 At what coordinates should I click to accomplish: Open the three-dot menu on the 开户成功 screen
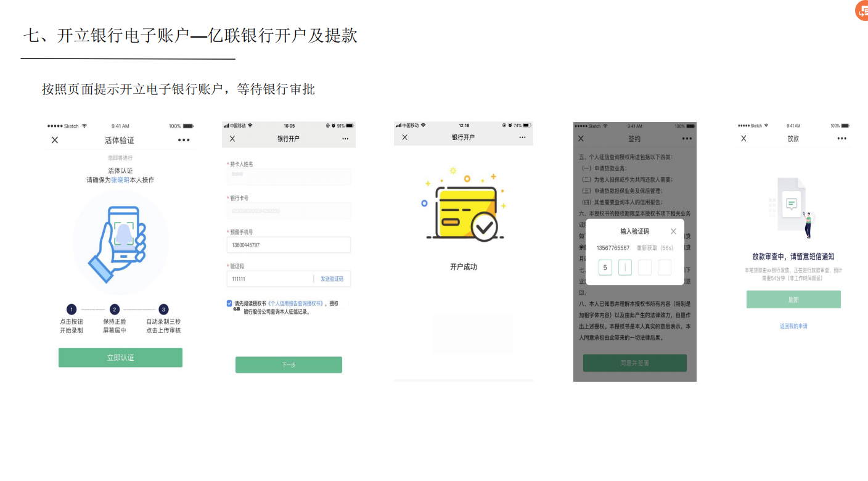pyautogui.click(x=522, y=137)
